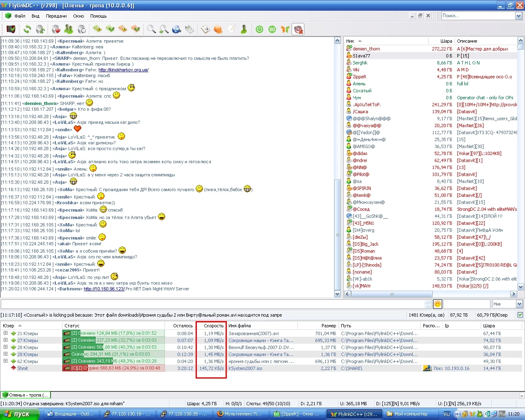This screenshot has height=420, width=525.
Task: Click the green '80' circle toolbar icon
Action: (x=272, y=29)
